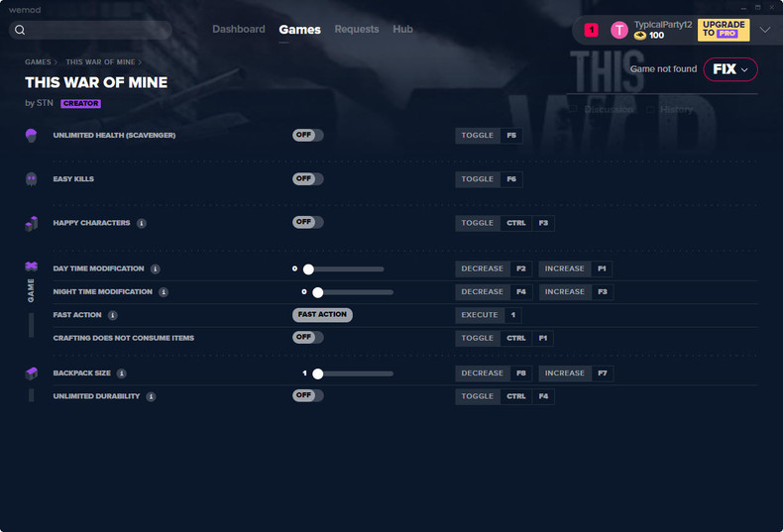The width and height of the screenshot is (783, 532).
Task: Click THIS WAR OF MINE breadcrumb link
Action: click(100, 62)
